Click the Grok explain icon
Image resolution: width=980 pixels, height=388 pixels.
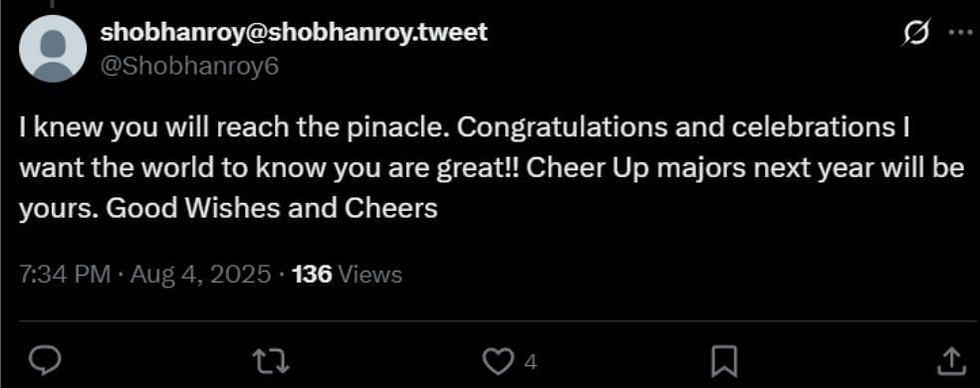pos(917,32)
